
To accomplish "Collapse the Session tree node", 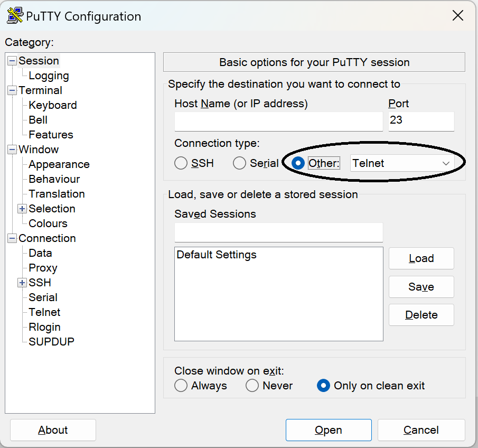I will pyautogui.click(x=12, y=61).
